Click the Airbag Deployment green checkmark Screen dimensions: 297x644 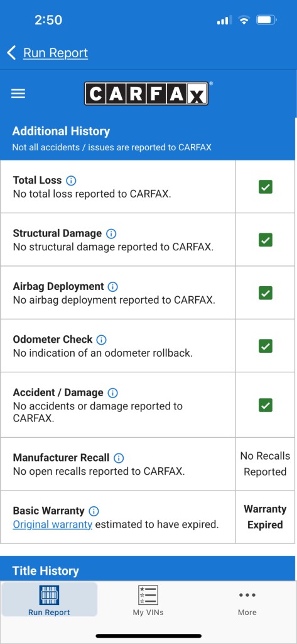coord(266,293)
